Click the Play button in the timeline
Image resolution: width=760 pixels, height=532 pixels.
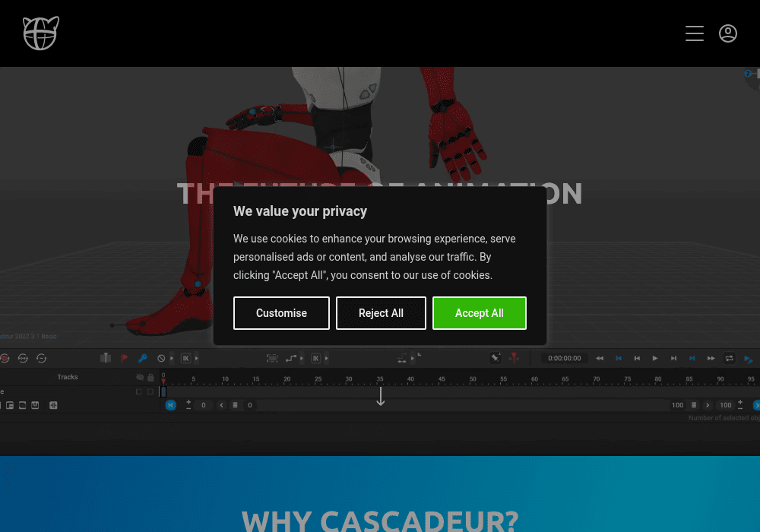click(x=655, y=359)
